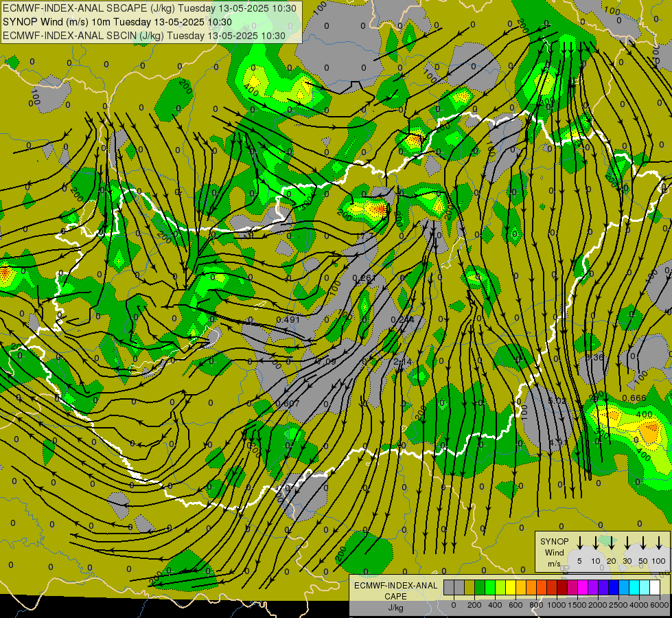Image resolution: width=672 pixels, height=618 pixels.
Task: Click the map value 0.244
Action: [403, 319]
